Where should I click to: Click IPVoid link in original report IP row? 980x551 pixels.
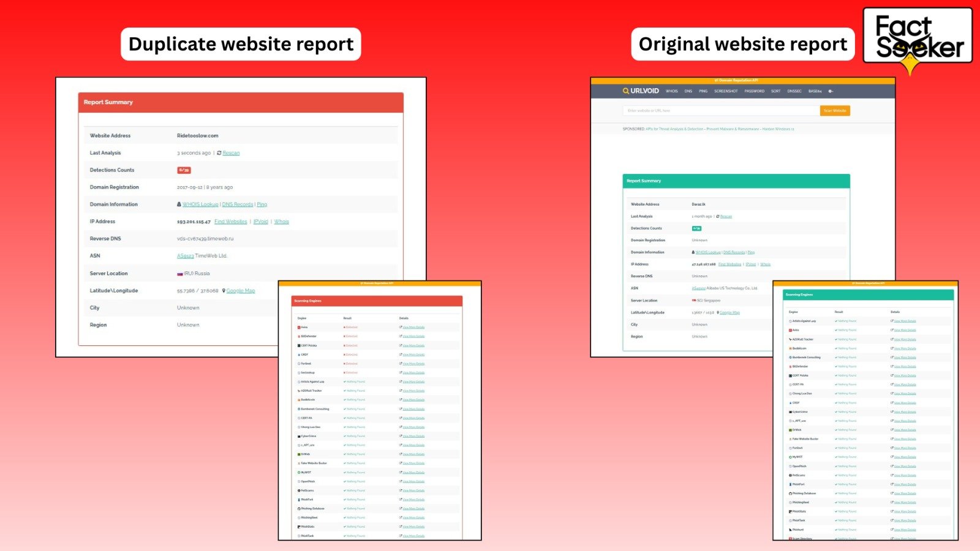click(750, 264)
